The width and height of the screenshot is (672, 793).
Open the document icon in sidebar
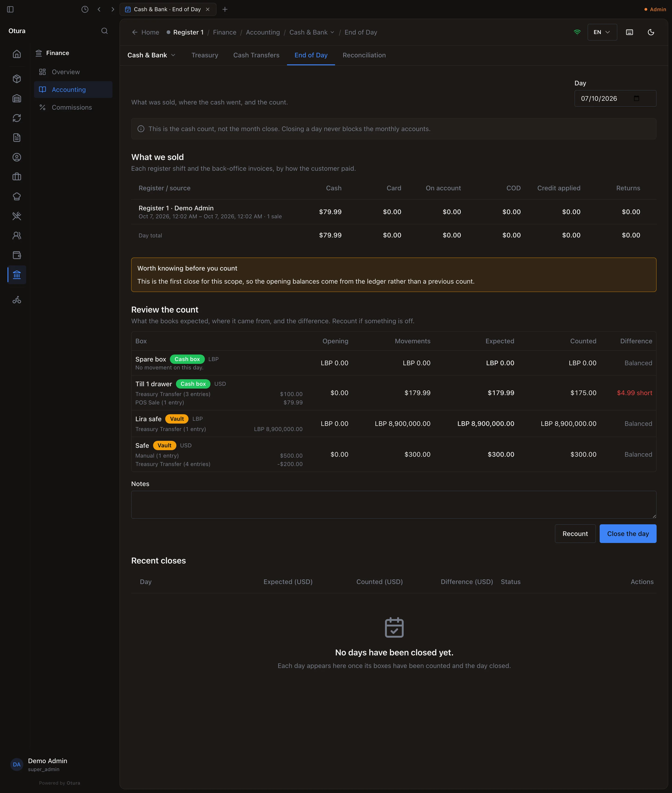coord(17,137)
